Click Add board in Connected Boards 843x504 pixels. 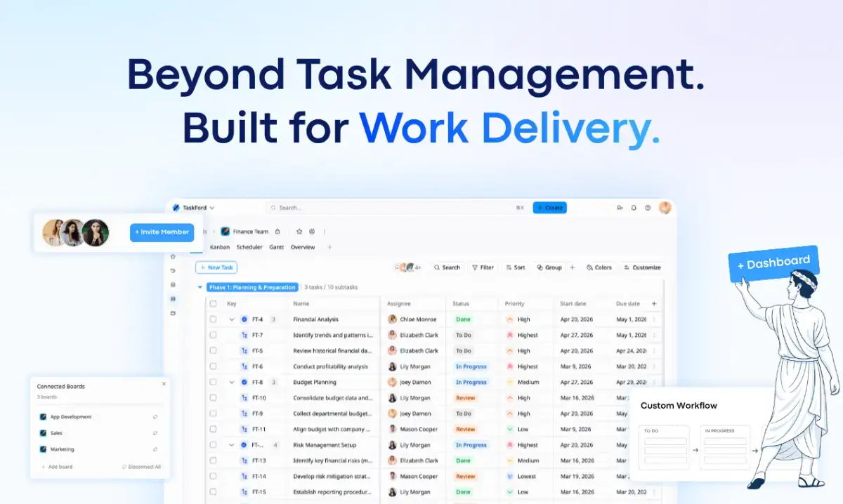coord(57,467)
